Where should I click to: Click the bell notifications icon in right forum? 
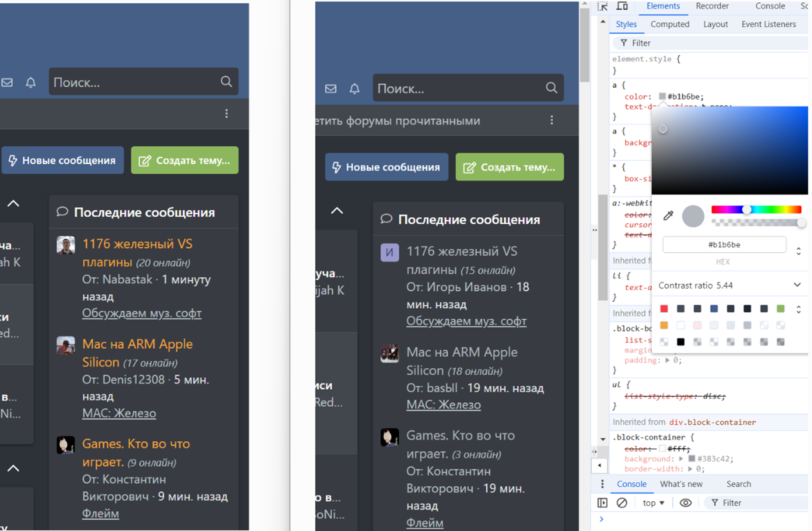point(355,89)
